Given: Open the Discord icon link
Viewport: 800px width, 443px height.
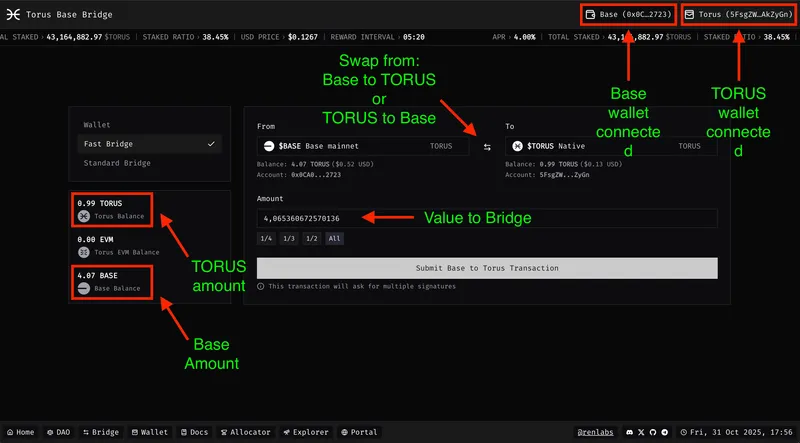Looking at the screenshot, I should (630, 432).
